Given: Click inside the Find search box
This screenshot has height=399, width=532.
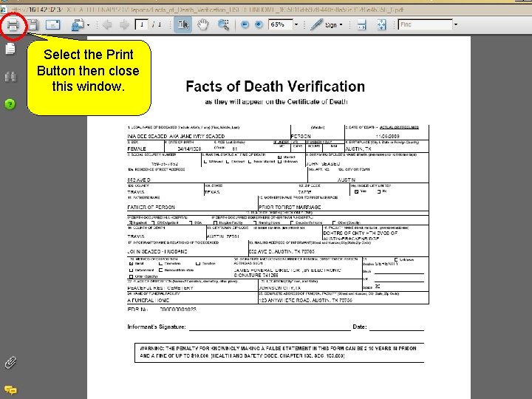Looking at the screenshot, I should [426, 24].
